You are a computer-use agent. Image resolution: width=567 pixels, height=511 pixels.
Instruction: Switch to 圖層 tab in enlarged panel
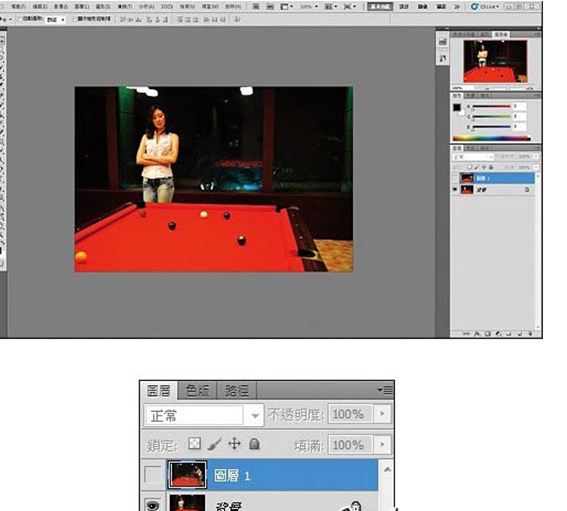[x=159, y=391]
